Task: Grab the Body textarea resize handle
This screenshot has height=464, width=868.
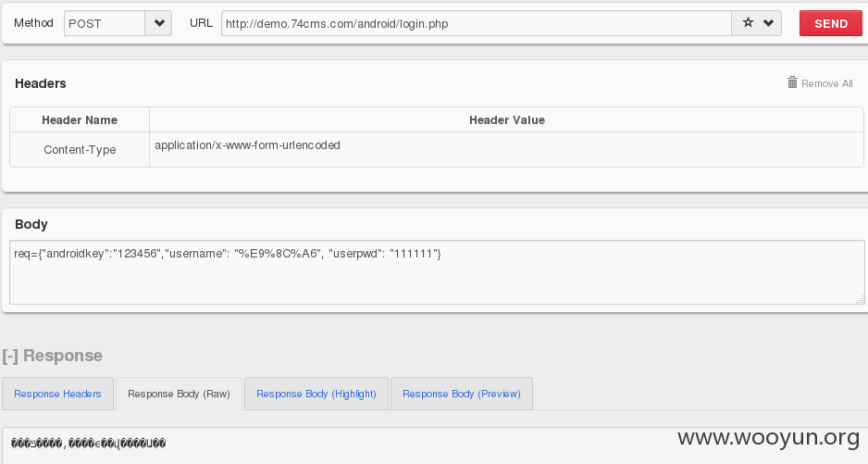Action: pyautogui.click(x=860, y=299)
